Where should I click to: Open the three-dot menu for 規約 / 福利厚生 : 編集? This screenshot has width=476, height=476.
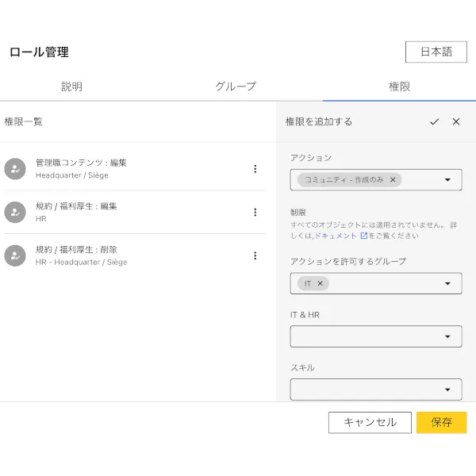click(x=255, y=212)
